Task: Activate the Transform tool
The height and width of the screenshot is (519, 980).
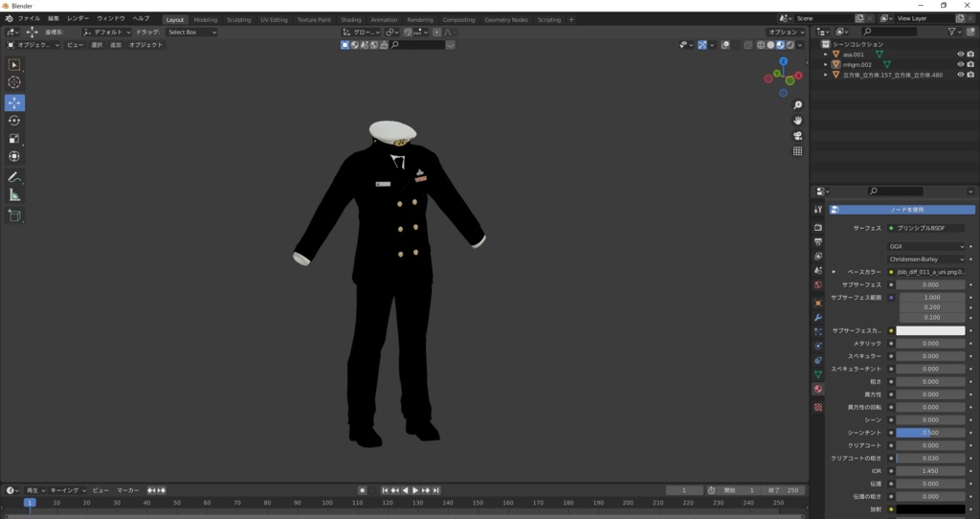Action: click(x=14, y=156)
